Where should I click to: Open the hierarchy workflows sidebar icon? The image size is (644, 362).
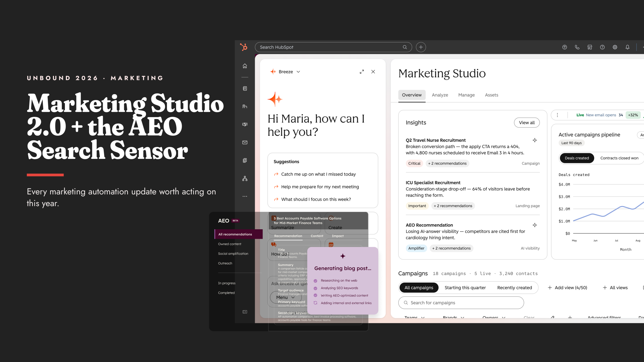[x=245, y=178]
